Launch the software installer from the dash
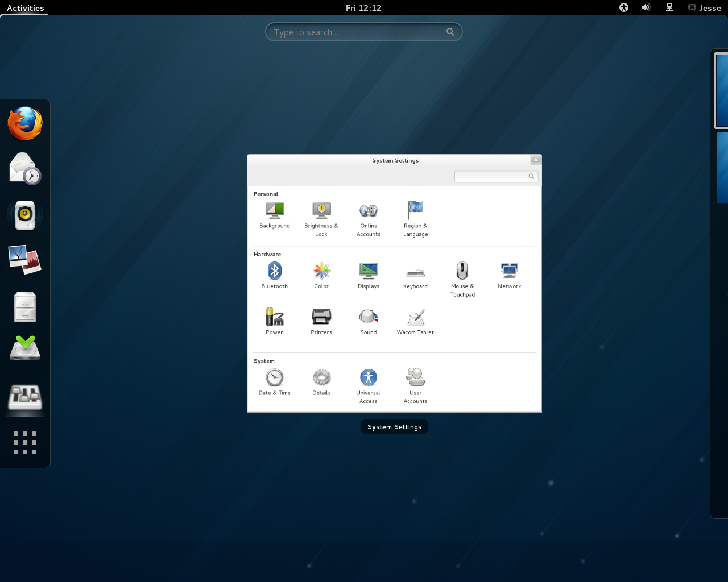Screen dimensions: 728x582 (25, 347)
